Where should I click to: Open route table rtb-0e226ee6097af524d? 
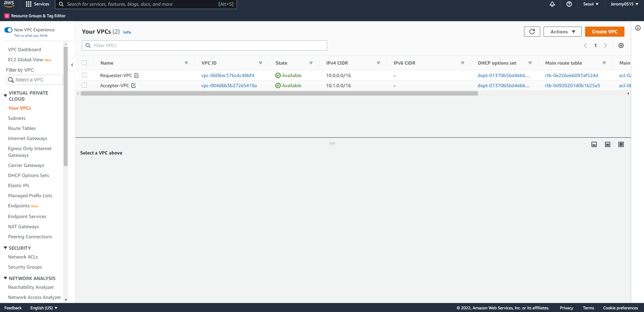tap(572, 75)
